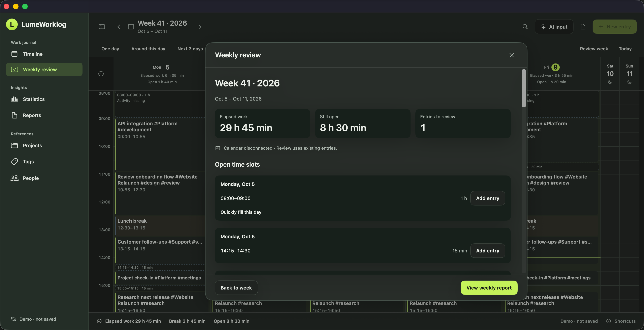644x330 pixels.
Task: Select Weekly review in sidebar
Action: (x=44, y=70)
